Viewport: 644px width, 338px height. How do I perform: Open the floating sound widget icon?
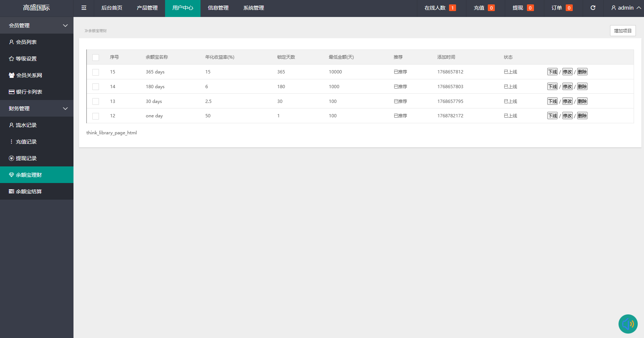coord(628,324)
